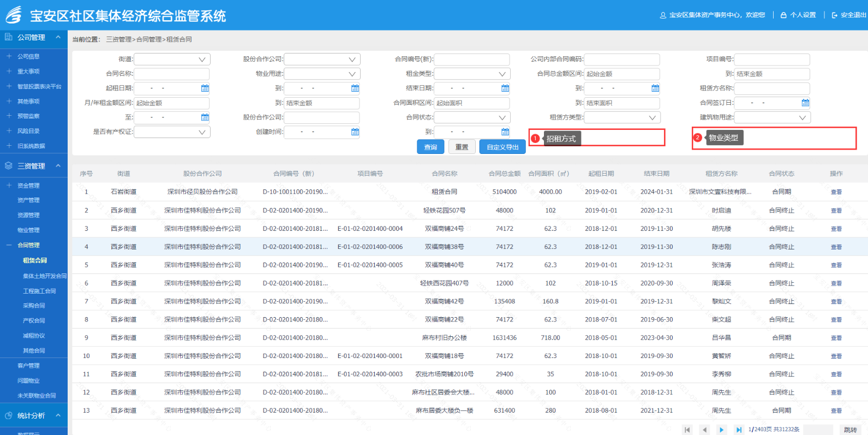Click the exit icon next to 安全退出
This screenshot has width=868, height=435.
click(x=834, y=15)
